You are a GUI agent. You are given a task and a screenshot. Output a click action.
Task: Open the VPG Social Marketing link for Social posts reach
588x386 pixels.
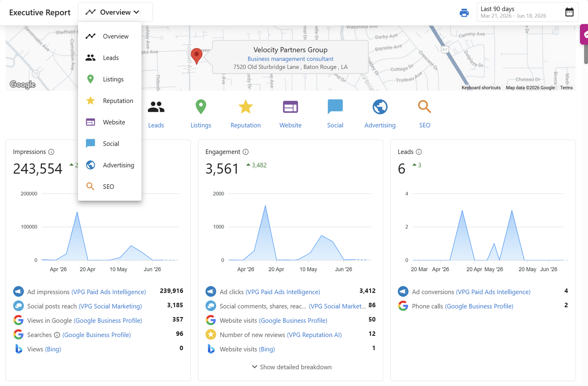pos(110,306)
